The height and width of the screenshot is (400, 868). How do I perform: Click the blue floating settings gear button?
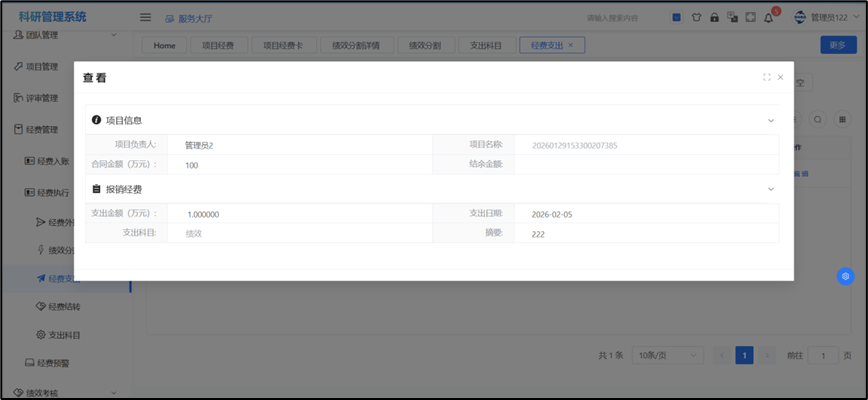[845, 276]
